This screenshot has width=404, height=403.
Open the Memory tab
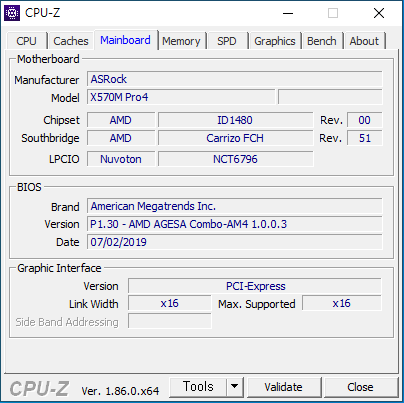pyautogui.click(x=181, y=41)
